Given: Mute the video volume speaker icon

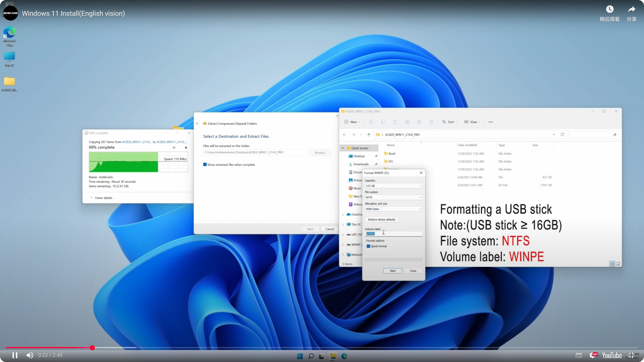Looking at the screenshot, I should tap(30, 355).
